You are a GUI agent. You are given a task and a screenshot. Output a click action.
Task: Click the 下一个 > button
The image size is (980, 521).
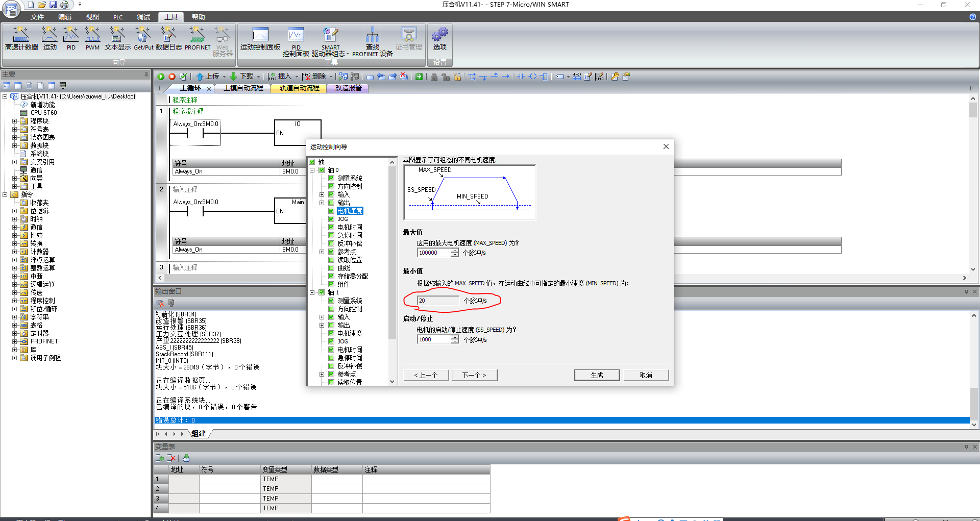click(474, 375)
